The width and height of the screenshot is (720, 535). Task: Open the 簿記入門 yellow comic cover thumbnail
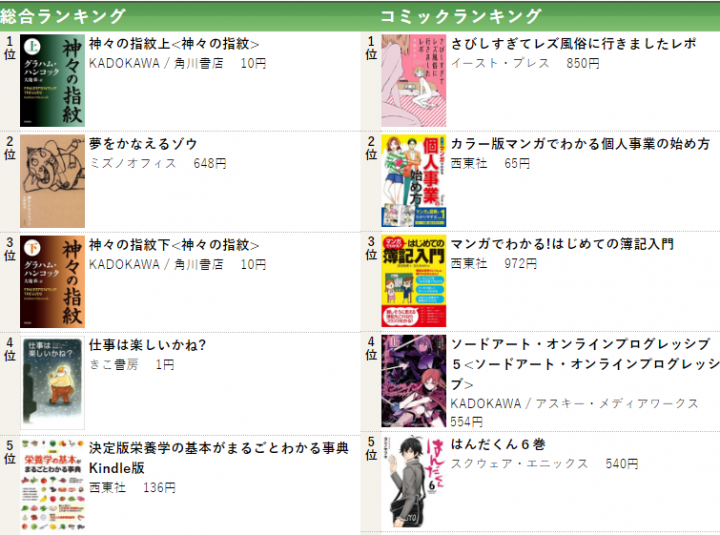414,282
